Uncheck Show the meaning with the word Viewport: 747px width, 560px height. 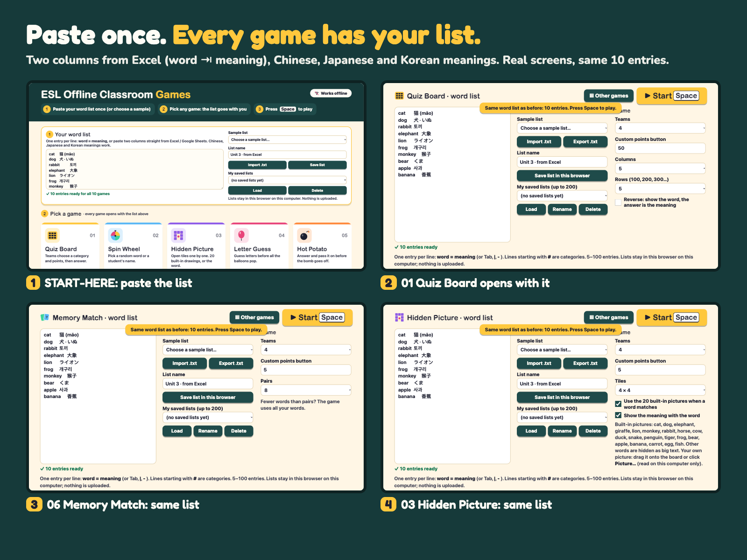pos(618,415)
